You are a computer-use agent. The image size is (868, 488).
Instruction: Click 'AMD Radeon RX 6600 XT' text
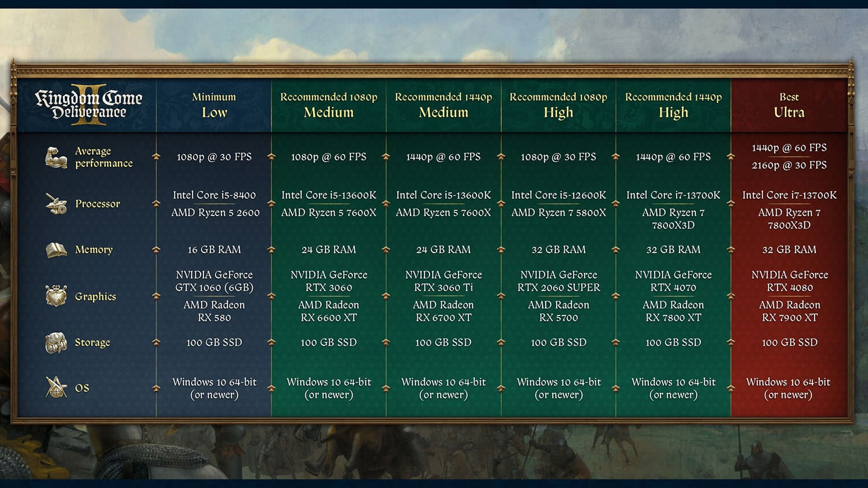coord(329,311)
